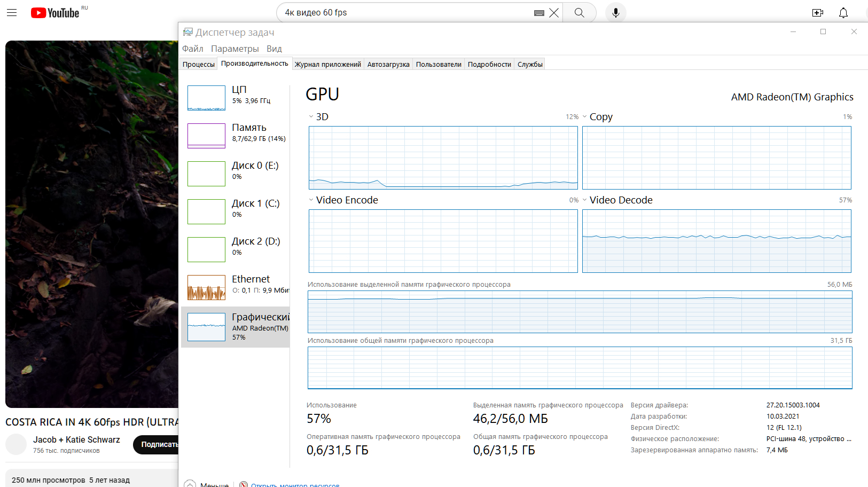This screenshot has height=487, width=868.
Task: Click the create video icon
Action: (x=817, y=13)
